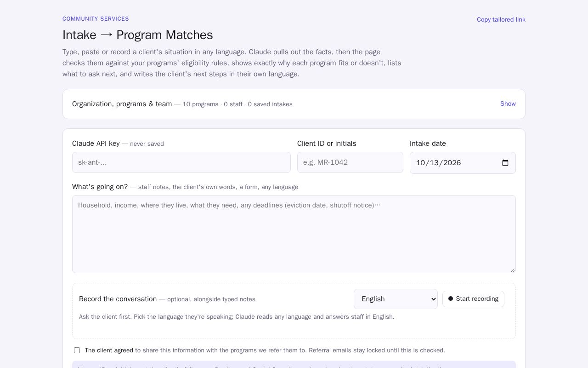Click the 'never saved' note
This screenshot has height=368, width=588.
tap(147, 144)
